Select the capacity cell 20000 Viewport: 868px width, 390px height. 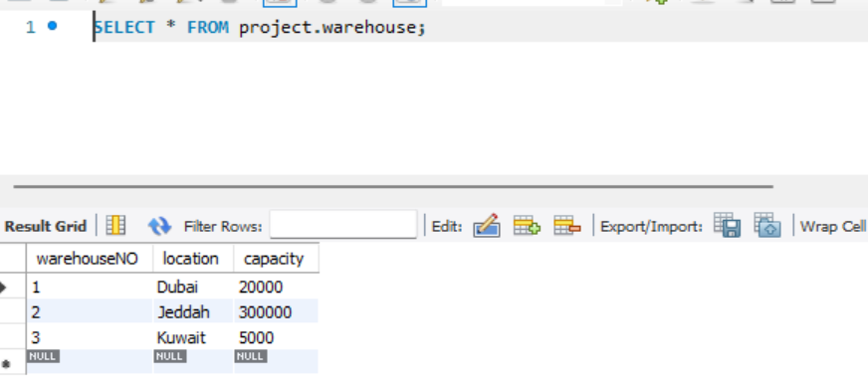(x=276, y=288)
